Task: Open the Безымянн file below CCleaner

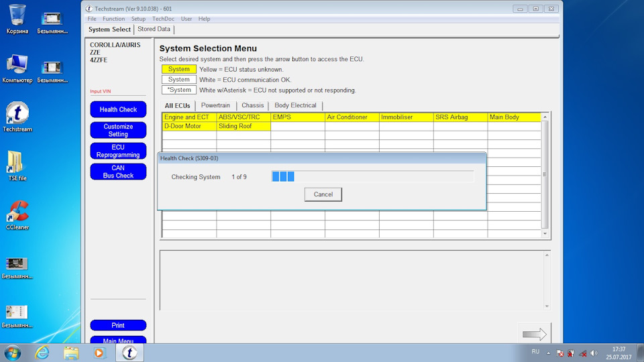Action: pos(17,268)
